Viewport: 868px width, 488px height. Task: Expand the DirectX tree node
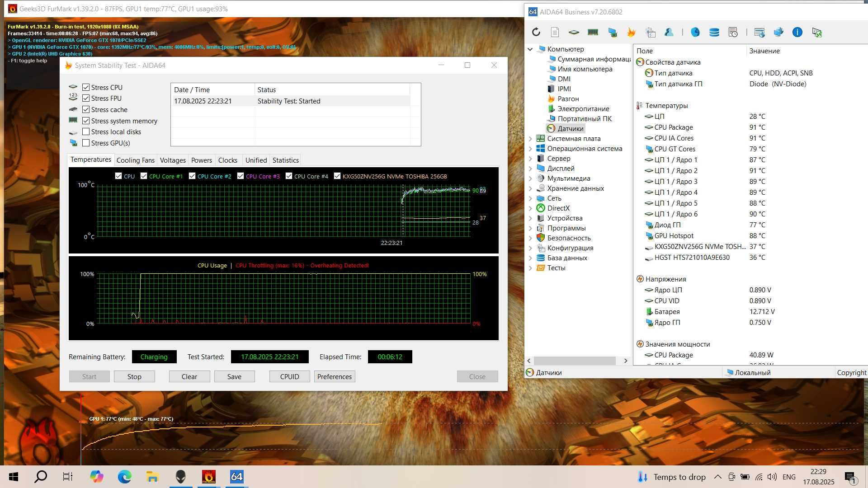(x=530, y=208)
